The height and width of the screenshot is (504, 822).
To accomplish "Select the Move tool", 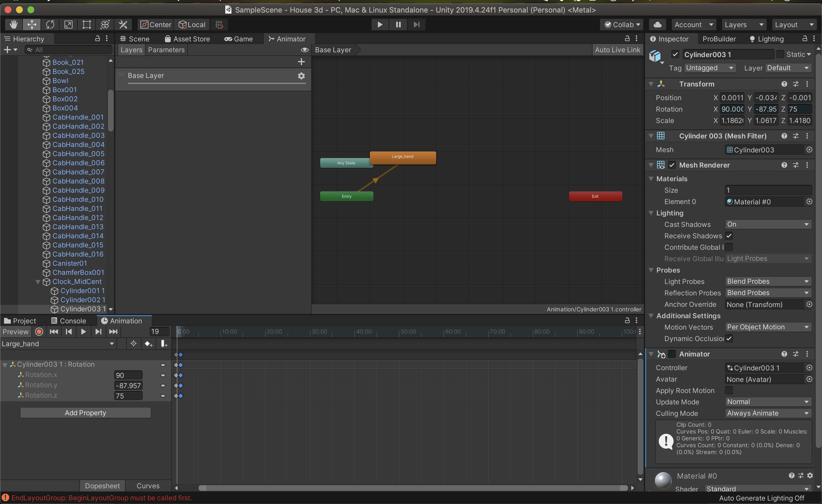I will point(32,24).
